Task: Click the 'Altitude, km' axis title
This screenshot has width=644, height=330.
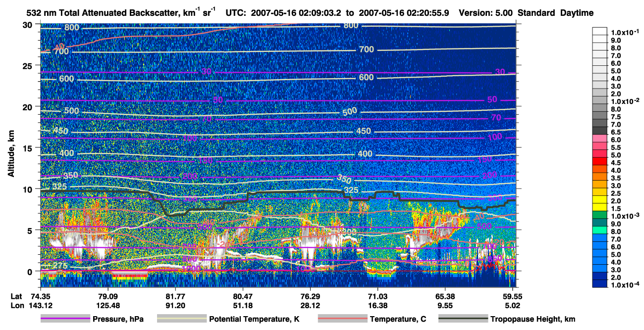Action: (11, 153)
